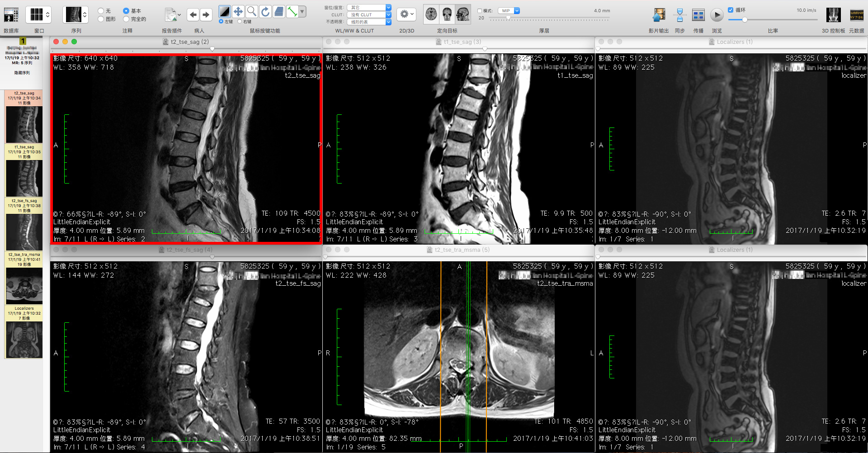Expand the report plugin dropdown arrow
868x453 pixels.
pos(179,15)
